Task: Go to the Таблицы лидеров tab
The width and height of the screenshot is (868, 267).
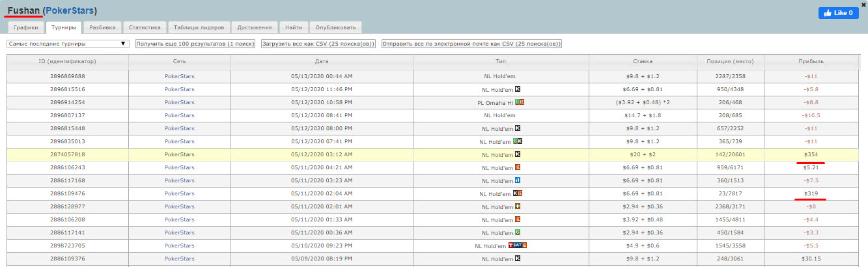Action: click(199, 27)
